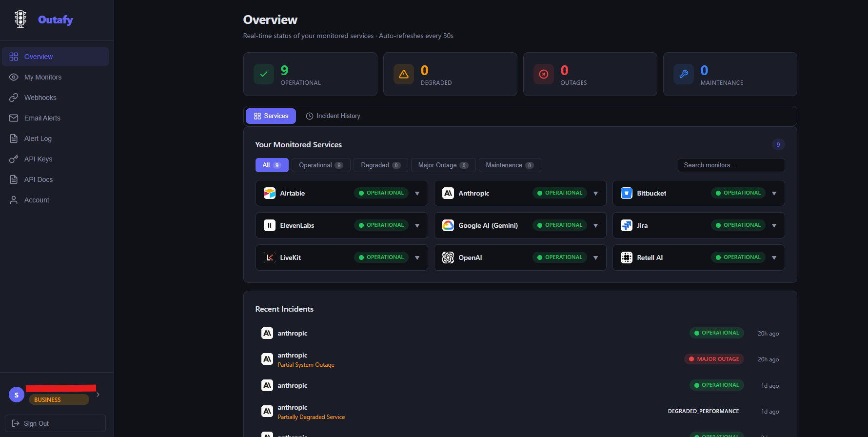This screenshot has height=437, width=868.
Task: Expand the LiveKit service dropdown arrow
Action: click(417, 258)
